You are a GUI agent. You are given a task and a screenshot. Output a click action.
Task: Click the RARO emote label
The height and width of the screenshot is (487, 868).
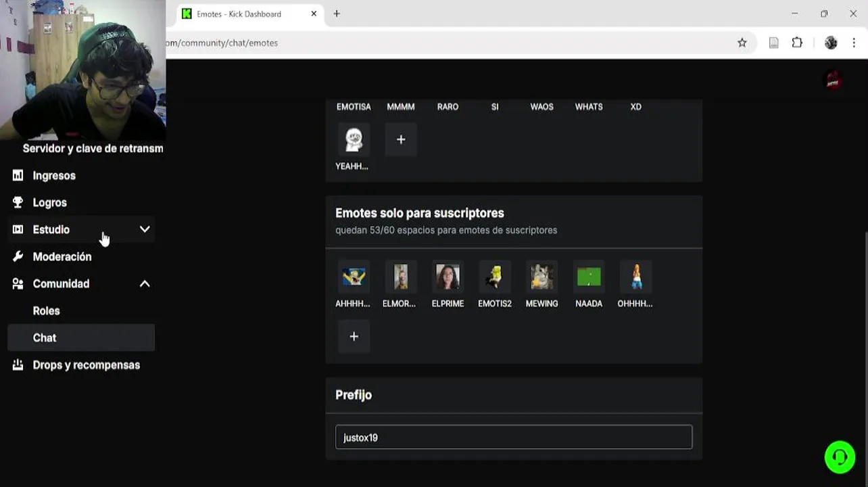(448, 107)
